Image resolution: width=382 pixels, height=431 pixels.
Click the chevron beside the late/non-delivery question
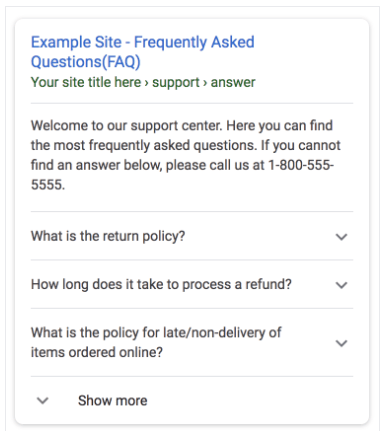coord(341,343)
